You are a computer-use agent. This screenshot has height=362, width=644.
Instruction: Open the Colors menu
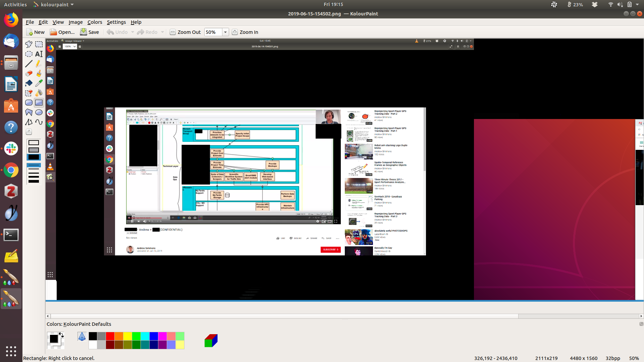click(x=95, y=22)
